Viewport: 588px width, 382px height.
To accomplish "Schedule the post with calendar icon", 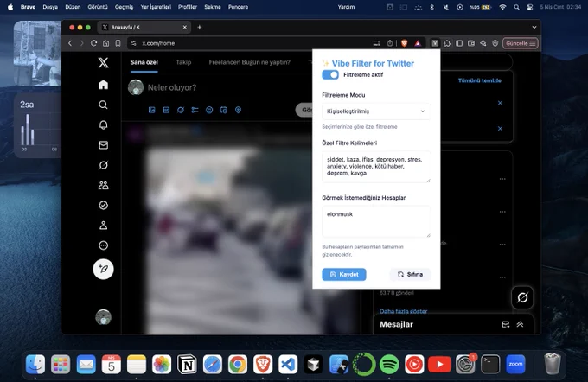I will click(224, 110).
